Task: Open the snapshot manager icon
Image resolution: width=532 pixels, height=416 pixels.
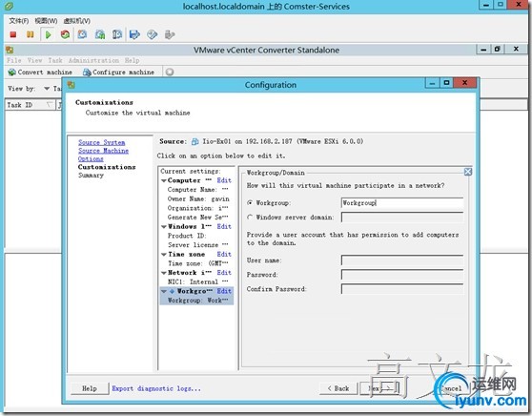Action: (117, 34)
